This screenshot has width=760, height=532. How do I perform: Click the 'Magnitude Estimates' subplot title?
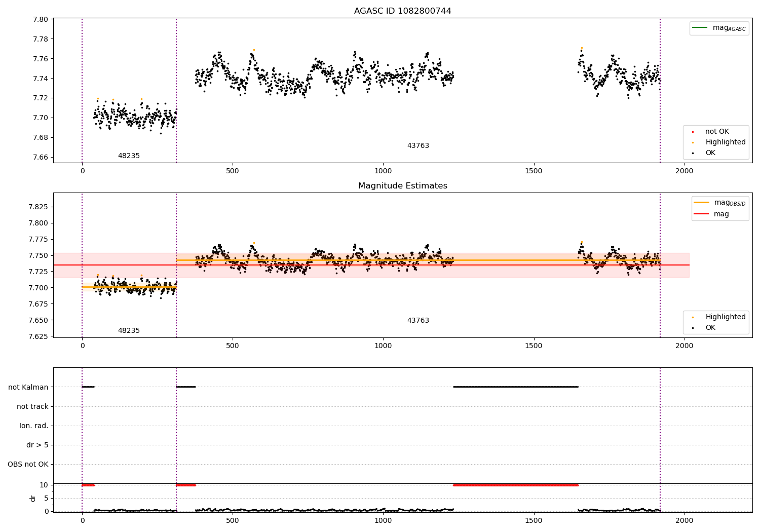pyautogui.click(x=402, y=185)
